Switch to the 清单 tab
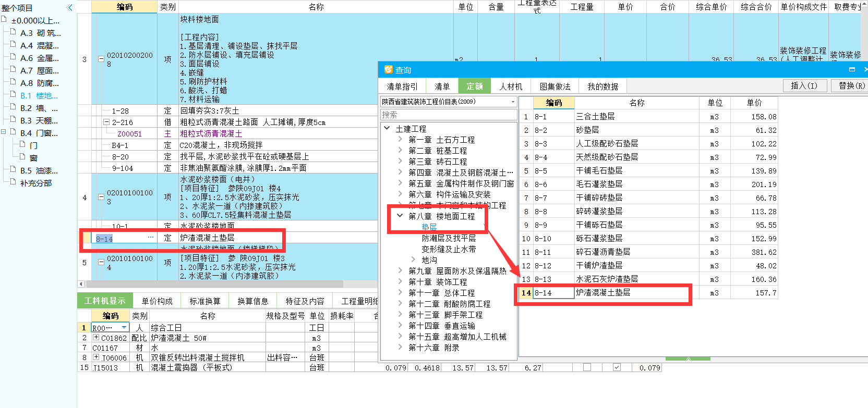 point(442,86)
